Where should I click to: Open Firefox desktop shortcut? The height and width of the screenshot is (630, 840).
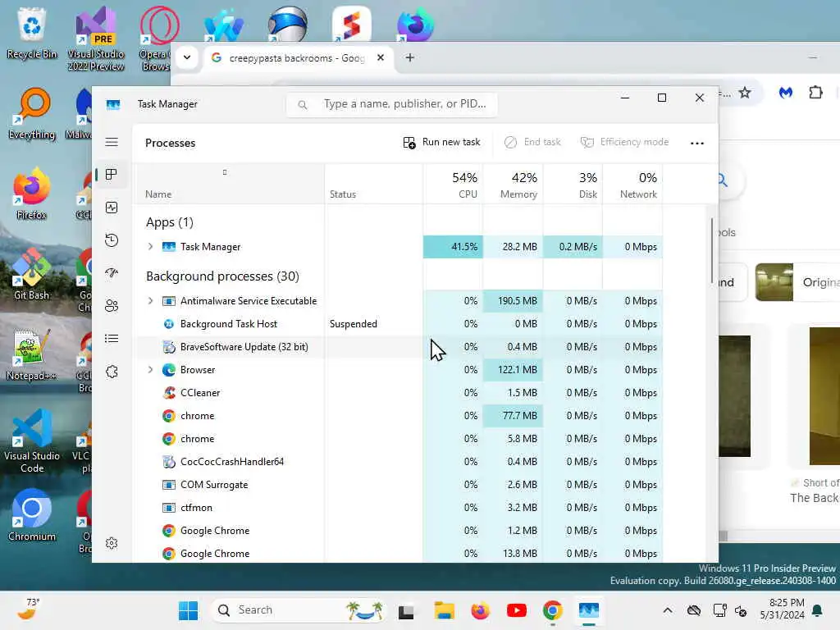pyautogui.click(x=32, y=194)
